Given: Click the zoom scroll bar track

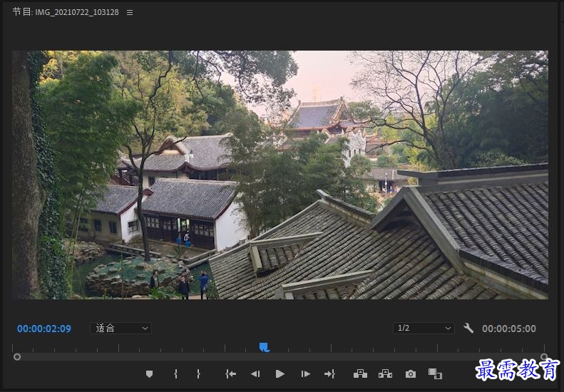Looking at the screenshot, I should 280,357.
